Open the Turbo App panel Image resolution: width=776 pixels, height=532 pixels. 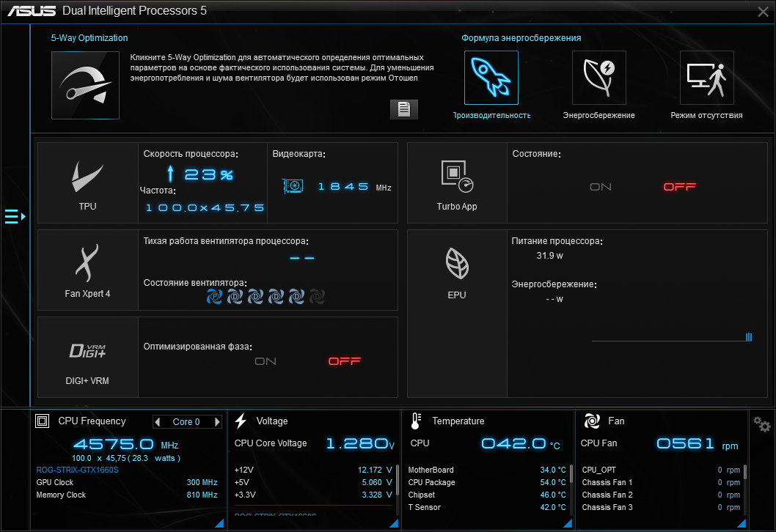coord(457,183)
